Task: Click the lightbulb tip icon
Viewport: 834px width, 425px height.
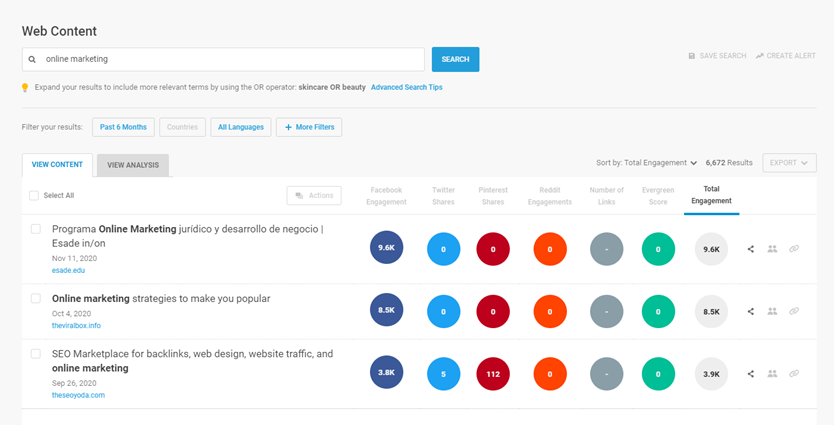Action: 26,88
